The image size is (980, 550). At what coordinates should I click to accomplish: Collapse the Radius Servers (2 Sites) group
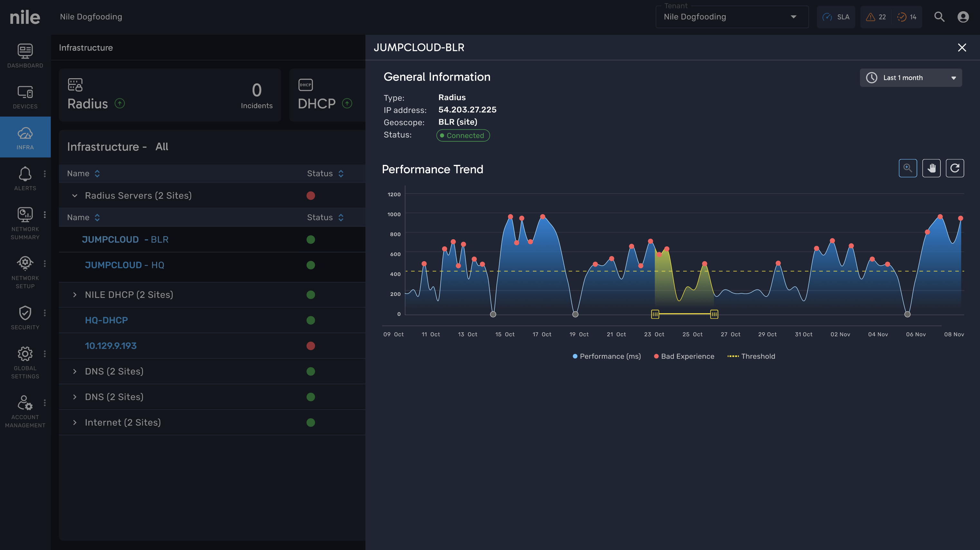(75, 196)
